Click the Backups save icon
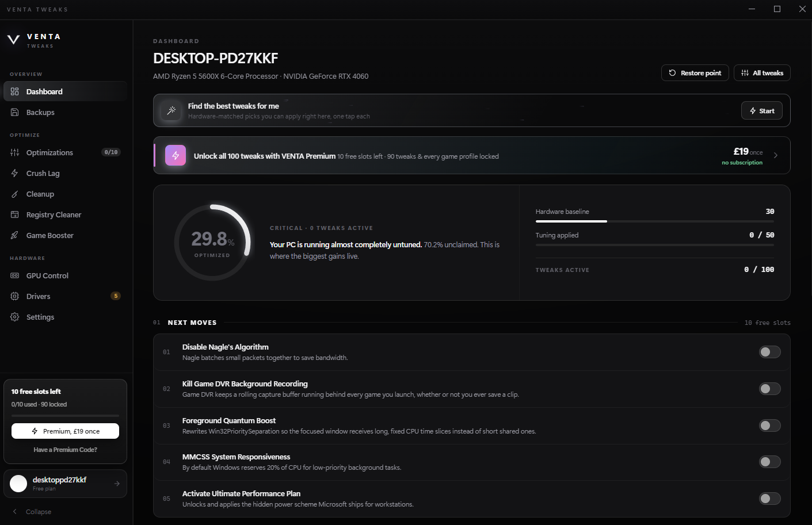 [15, 112]
